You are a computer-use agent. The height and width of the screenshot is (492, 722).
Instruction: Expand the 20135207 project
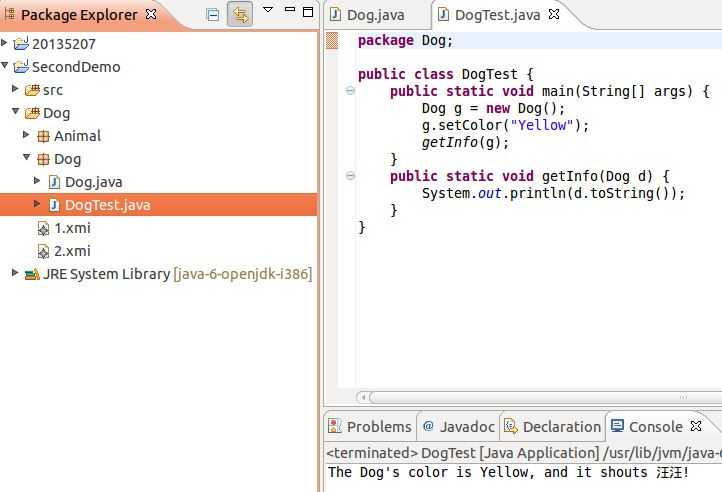click(x=4, y=43)
